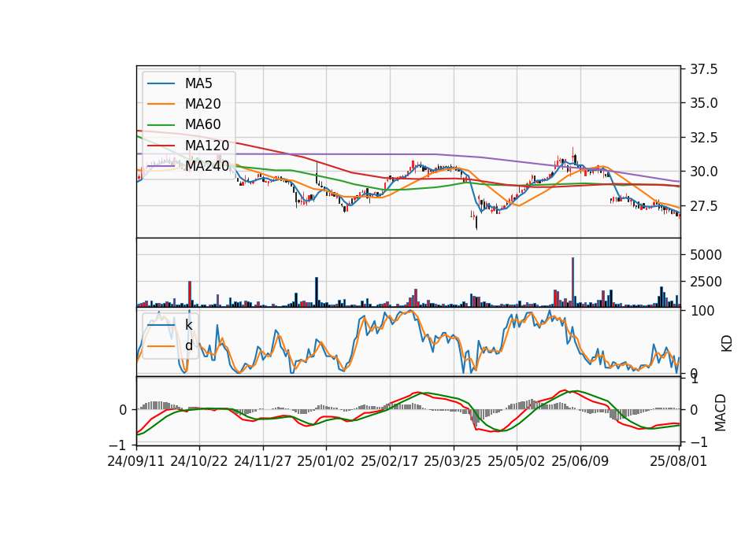This screenshot has height=543, width=756.
Task: Click the blue MA5 legend line swatch
Action: tap(161, 84)
